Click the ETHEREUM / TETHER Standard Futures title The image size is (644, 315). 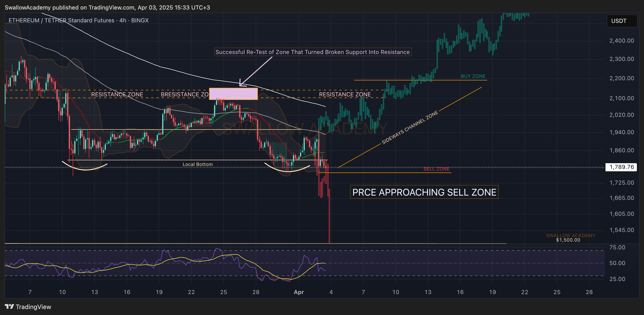[78, 20]
